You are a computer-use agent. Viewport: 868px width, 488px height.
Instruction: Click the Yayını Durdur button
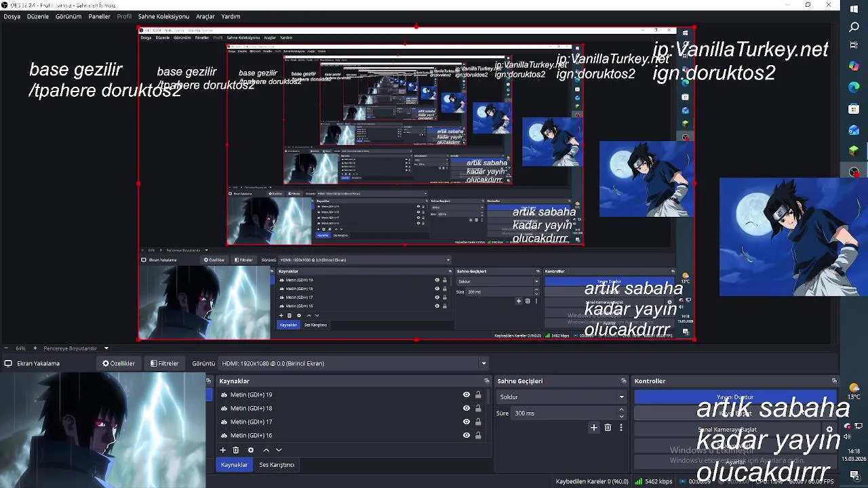pos(735,397)
